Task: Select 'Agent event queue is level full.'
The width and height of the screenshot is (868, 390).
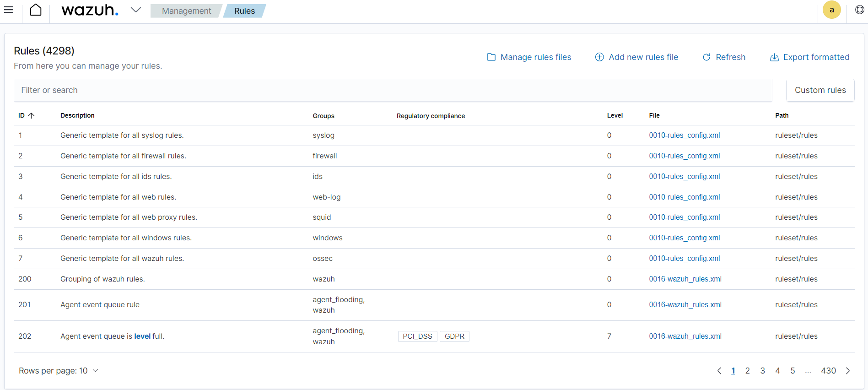Action: (112, 336)
